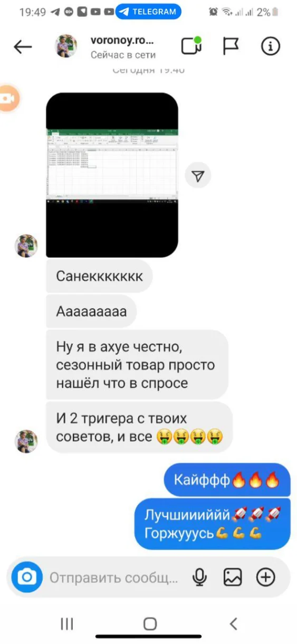The image size is (297, 644).
Task: Open the voronoy.ro profile name in the header
Action: 123,41
